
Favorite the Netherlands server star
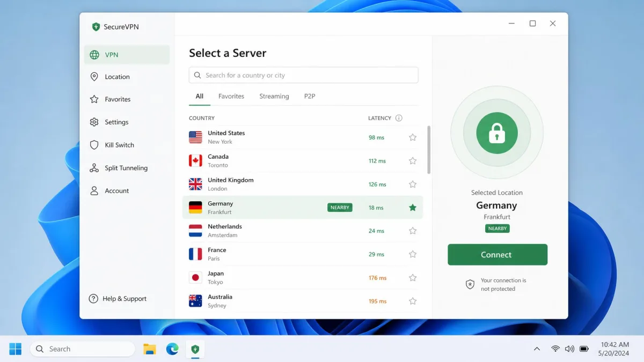coord(413,231)
